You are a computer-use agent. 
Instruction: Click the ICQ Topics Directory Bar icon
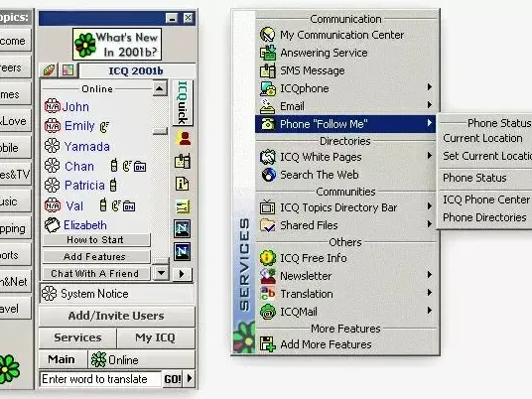[x=267, y=207]
